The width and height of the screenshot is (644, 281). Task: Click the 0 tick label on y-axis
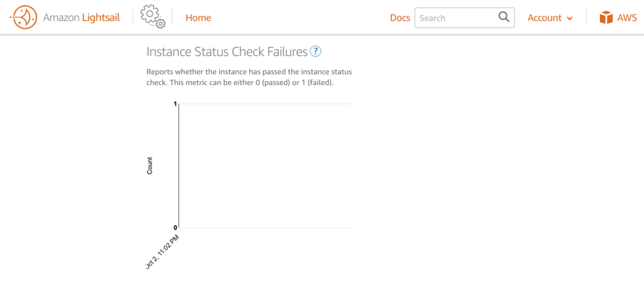click(x=175, y=228)
